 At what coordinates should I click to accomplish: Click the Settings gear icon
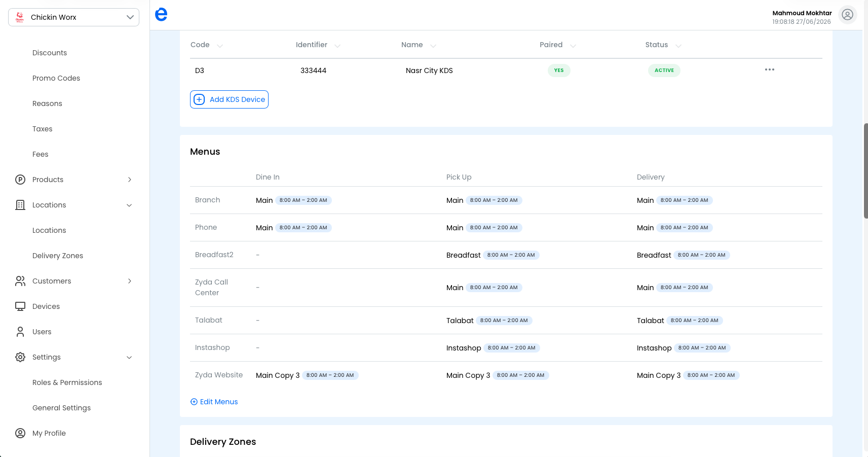20,357
